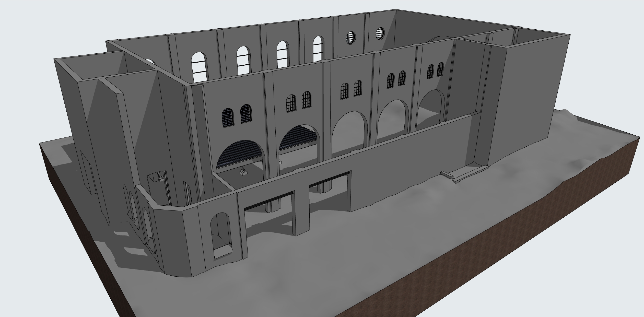The image size is (644, 317).
Task: Select the arched doorway in the curved front wall
Action: (x=221, y=236)
